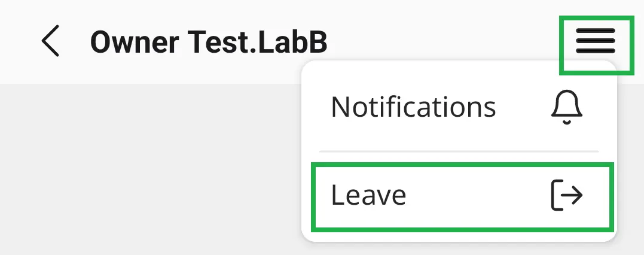Click the Notifications text label
644x255 pixels.
(x=413, y=108)
